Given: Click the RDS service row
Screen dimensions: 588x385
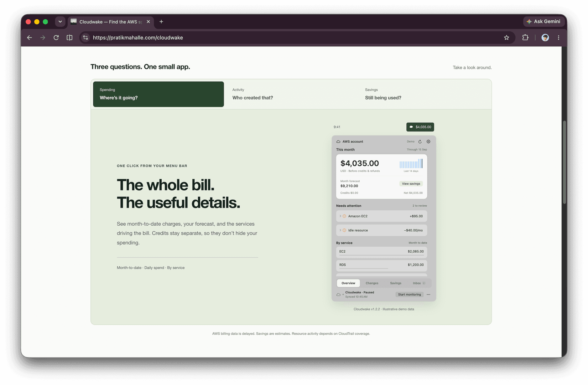Looking at the screenshot, I should point(381,265).
